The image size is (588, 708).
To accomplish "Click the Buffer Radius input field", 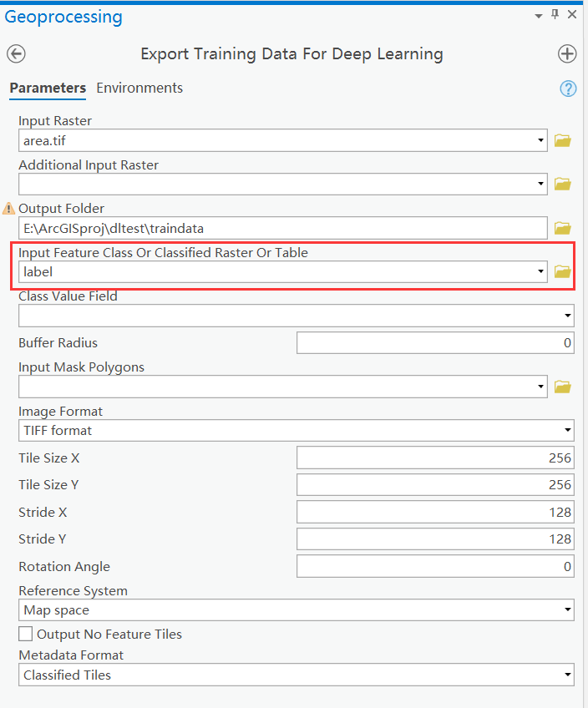I will click(x=435, y=342).
